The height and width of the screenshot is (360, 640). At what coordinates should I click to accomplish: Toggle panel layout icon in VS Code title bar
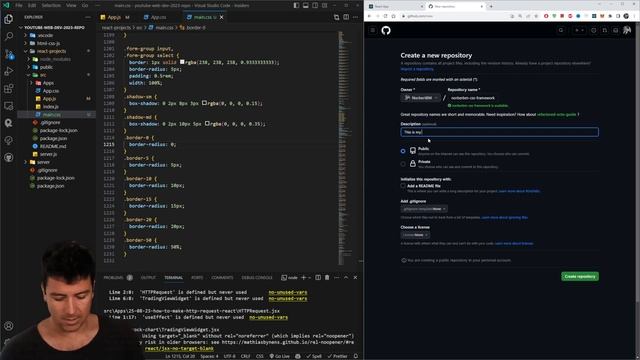pyautogui.click(x=306, y=5)
